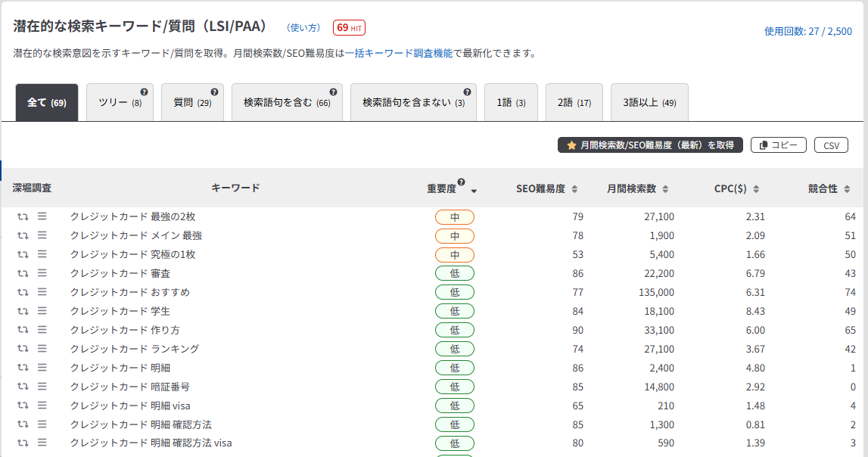868x457 pixels.
Task: Sort table by CPC($) column
Action: (x=756, y=189)
